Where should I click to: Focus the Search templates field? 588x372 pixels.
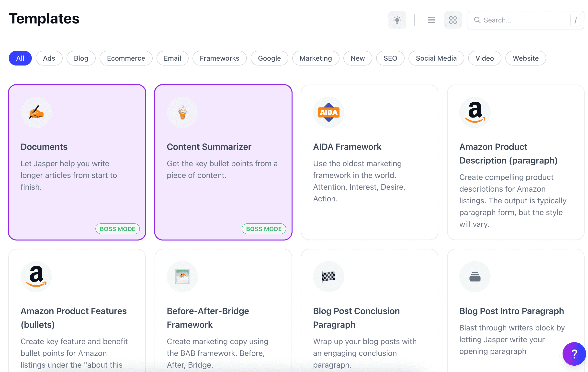coord(526,20)
